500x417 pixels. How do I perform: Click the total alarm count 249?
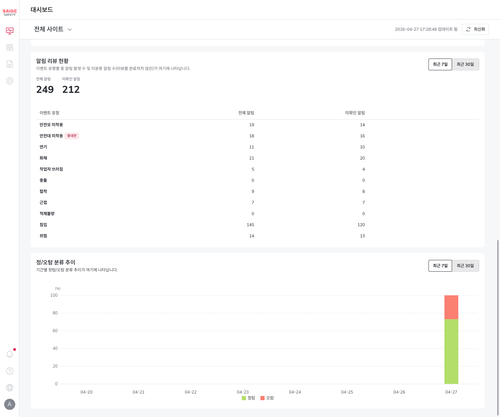[x=45, y=89]
